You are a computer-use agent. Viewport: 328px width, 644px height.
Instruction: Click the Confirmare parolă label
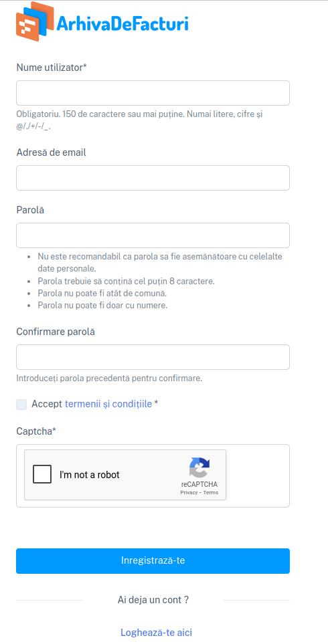point(56,332)
